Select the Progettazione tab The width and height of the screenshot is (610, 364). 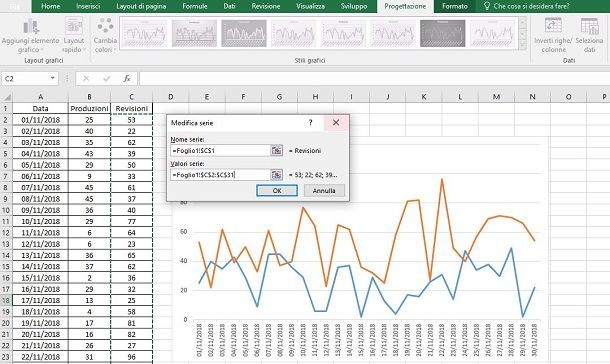pos(405,6)
